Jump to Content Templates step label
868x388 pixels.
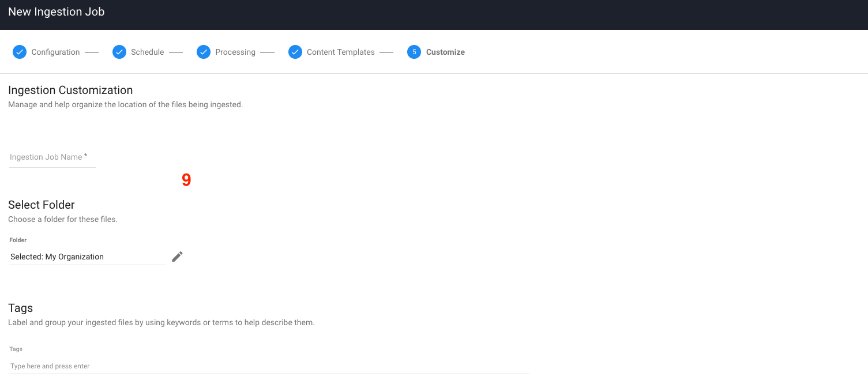pyautogui.click(x=340, y=52)
